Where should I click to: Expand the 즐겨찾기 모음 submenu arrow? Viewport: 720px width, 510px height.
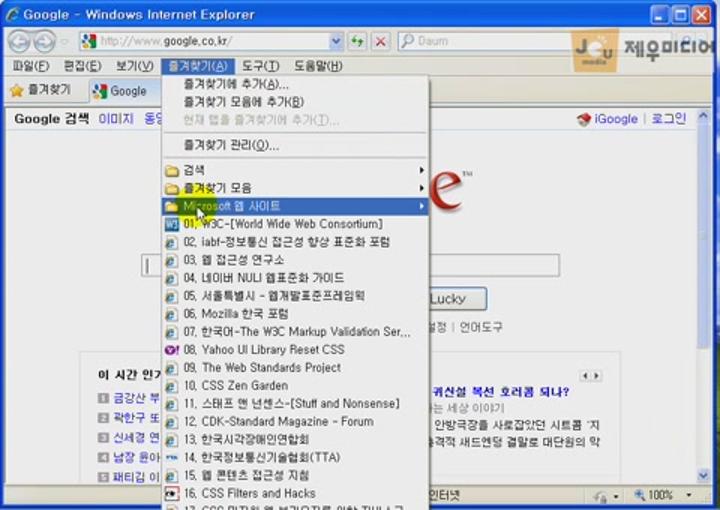(421, 188)
